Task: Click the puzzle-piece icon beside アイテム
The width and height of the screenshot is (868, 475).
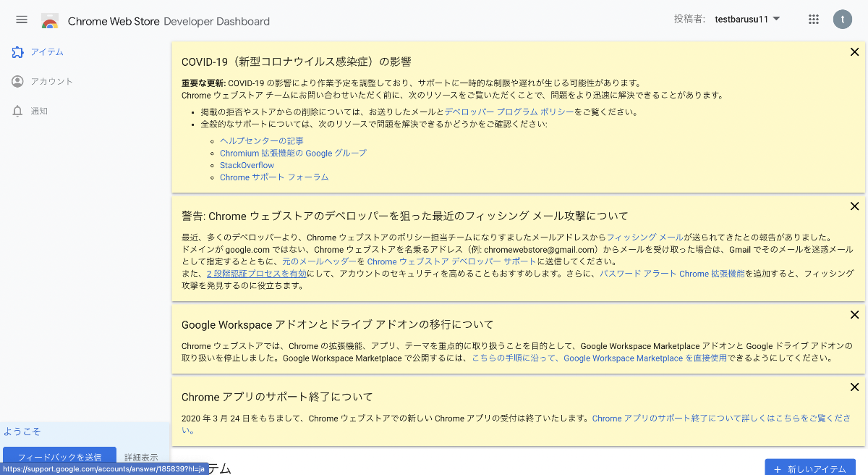Action: (x=18, y=52)
